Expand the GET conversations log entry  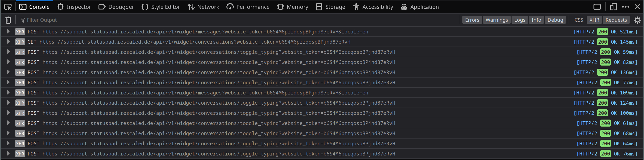(x=8, y=42)
